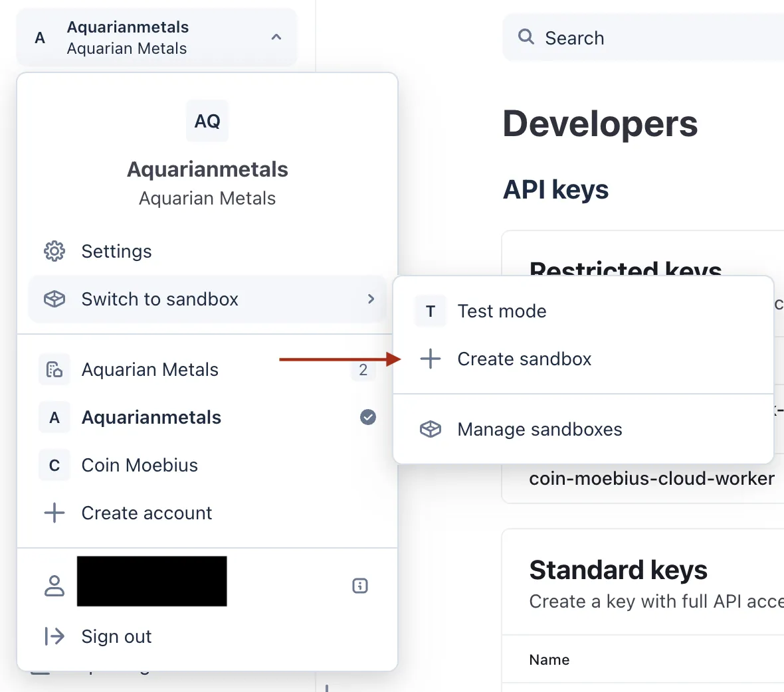Click the Settings gear icon

54,251
